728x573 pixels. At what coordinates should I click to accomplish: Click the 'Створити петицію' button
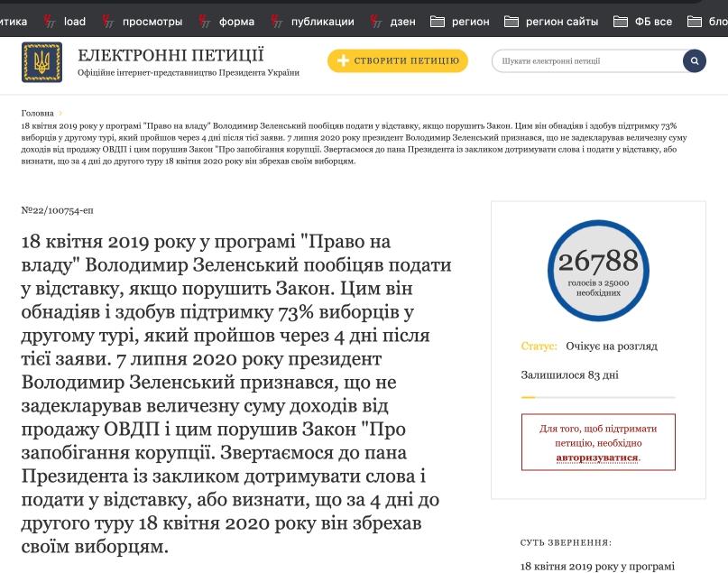coord(398,61)
